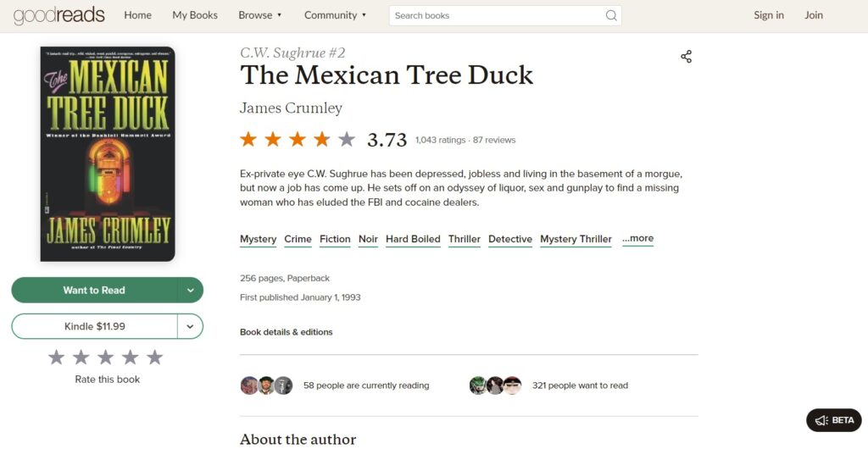Go to My Books tab

coord(194,15)
